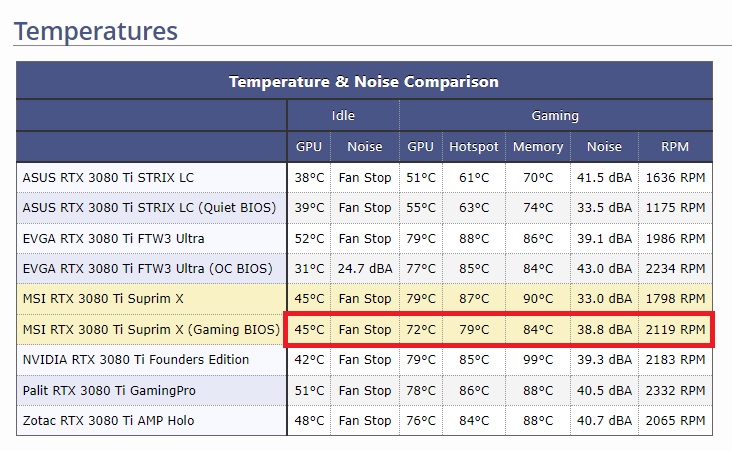
Task: Select the 33.0 dBA gaming noise cell
Action: coord(604,298)
